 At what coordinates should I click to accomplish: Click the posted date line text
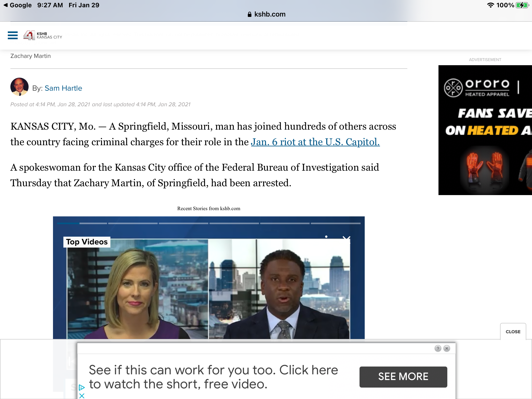click(x=100, y=104)
